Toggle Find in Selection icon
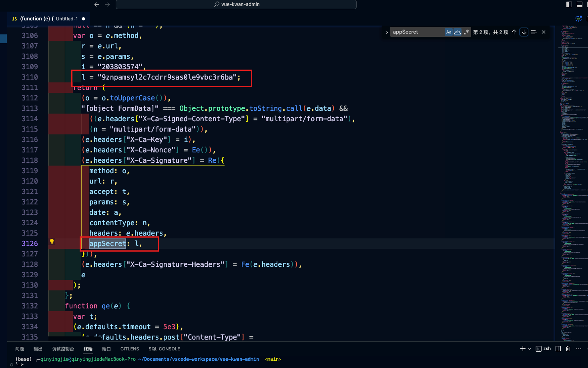 (534, 32)
